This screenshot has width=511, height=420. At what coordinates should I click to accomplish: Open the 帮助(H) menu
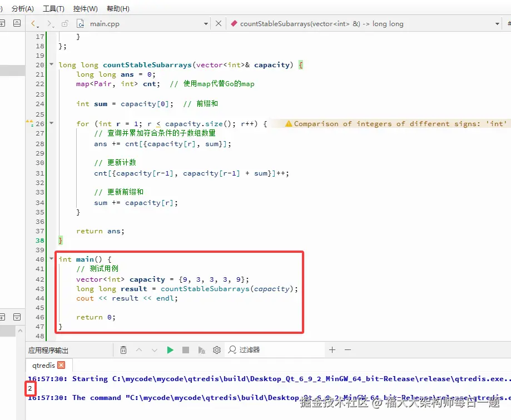click(118, 8)
